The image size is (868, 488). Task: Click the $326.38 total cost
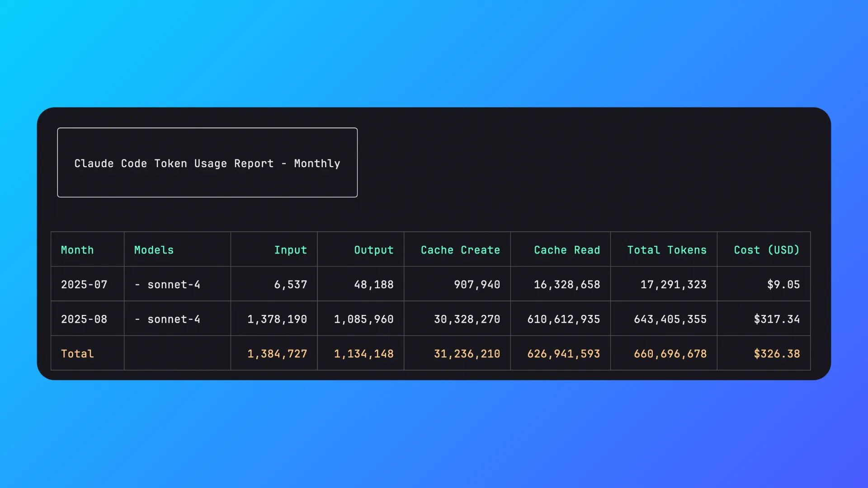[x=777, y=354]
